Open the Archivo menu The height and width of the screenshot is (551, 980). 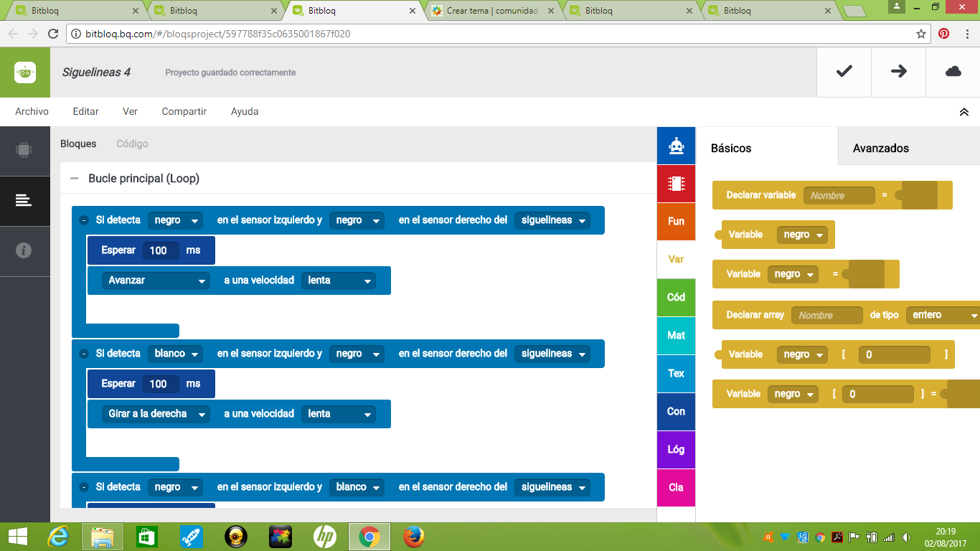(32, 111)
